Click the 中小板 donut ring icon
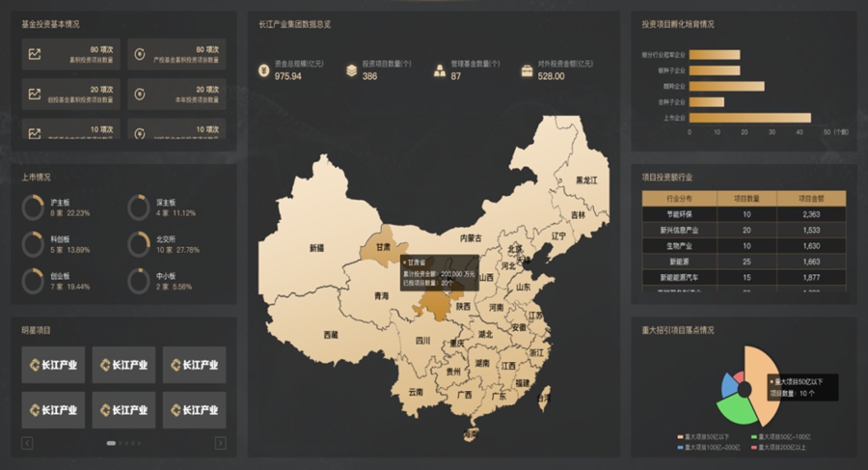868x470 pixels. pos(140,281)
